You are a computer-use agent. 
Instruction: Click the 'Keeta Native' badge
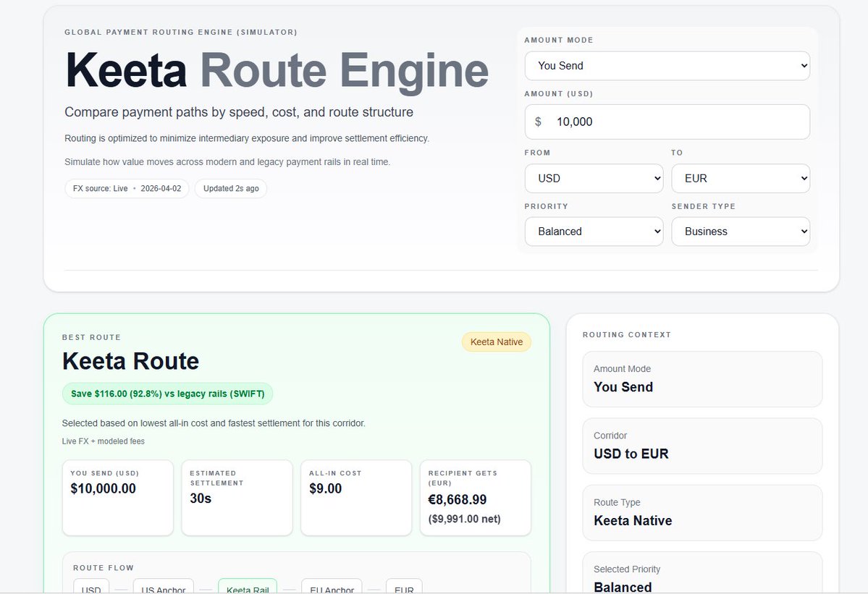497,341
